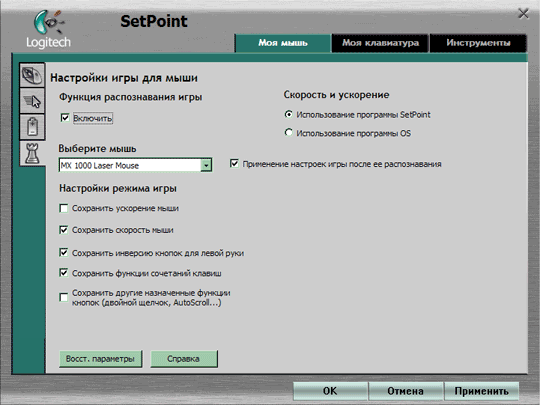This screenshot has width=540, height=405.
Task: Toggle the Включить game detection checkbox
Action: (65, 118)
